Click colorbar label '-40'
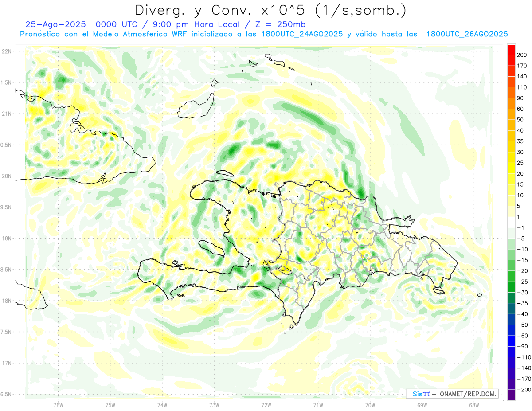The height and width of the screenshot is (411, 532). [x=522, y=314]
